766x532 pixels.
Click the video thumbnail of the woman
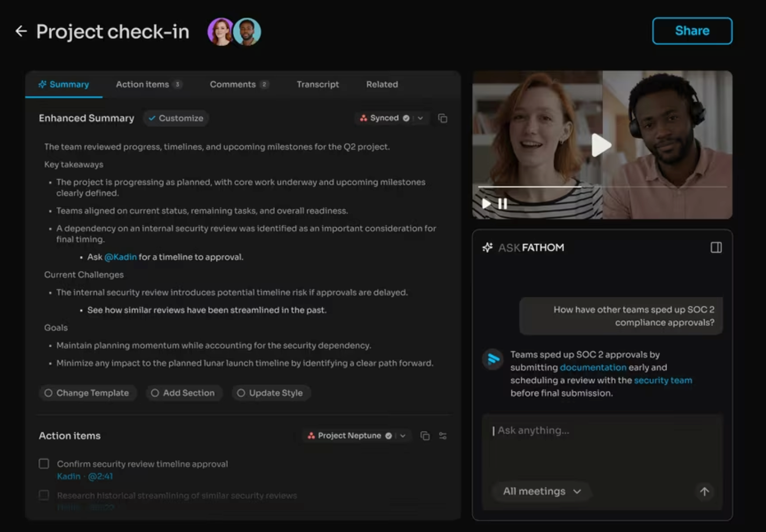(x=537, y=145)
